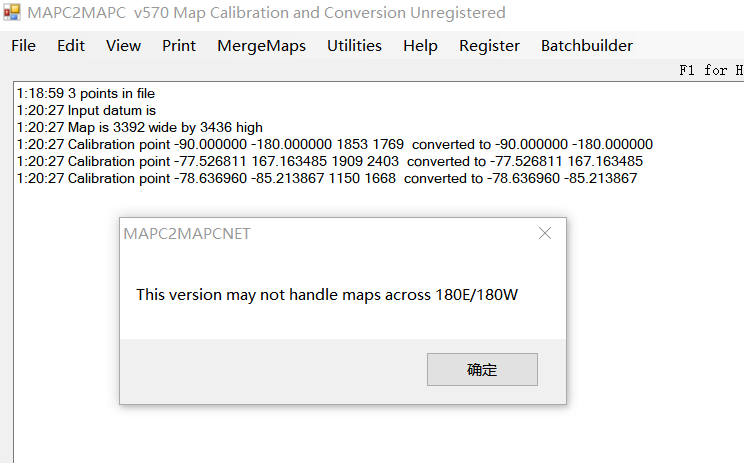Screen dimensions: 744x463
Task: Open the Print menu
Action: [x=179, y=46]
